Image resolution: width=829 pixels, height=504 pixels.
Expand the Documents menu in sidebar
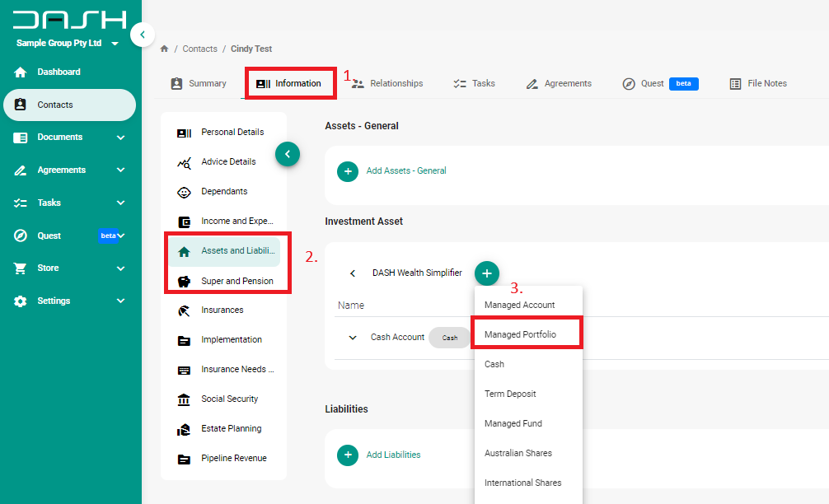[x=120, y=138]
